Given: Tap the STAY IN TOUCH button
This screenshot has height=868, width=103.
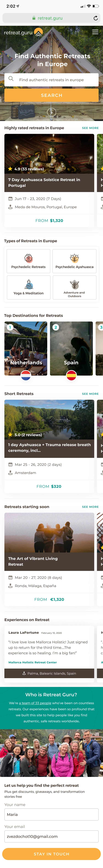Looking at the screenshot, I should coord(51,854).
